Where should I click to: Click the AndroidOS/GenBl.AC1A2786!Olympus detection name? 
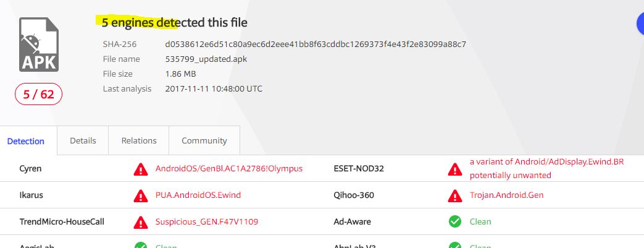pyautogui.click(x=229, y=168)
